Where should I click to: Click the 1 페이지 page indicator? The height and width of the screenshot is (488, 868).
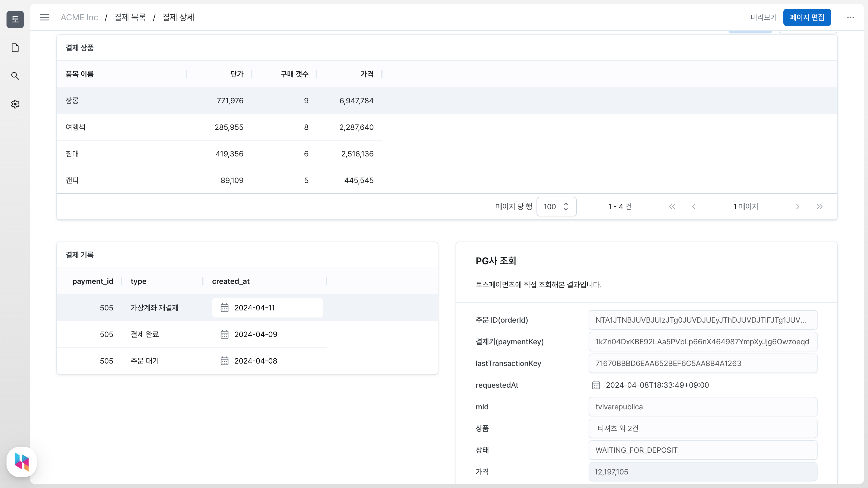[746, 206]
